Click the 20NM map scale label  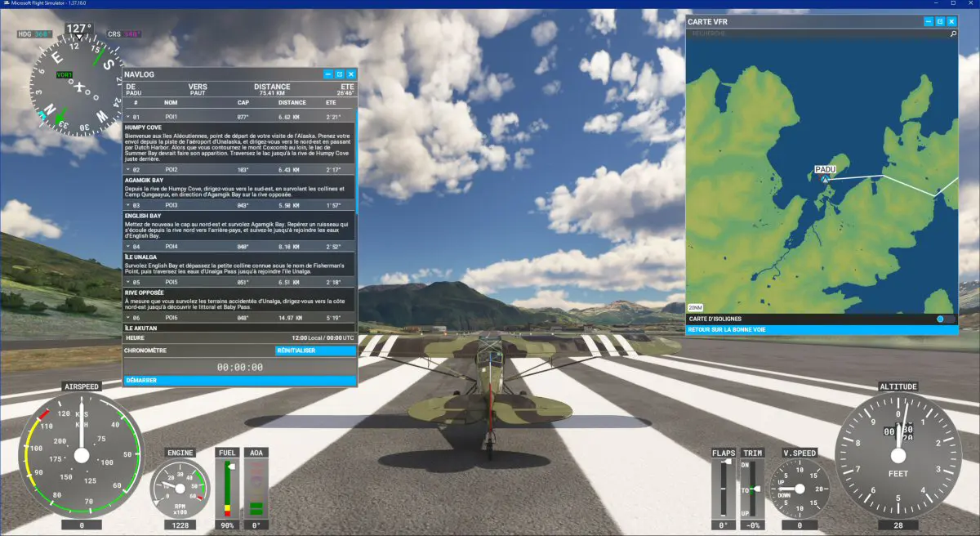(x=695, y=307)
